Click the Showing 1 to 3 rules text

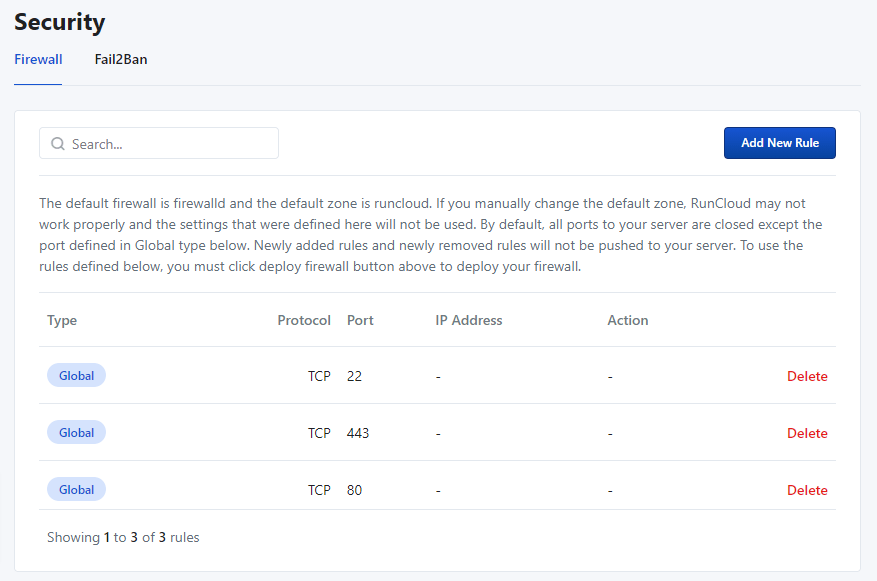click(123, 537)
